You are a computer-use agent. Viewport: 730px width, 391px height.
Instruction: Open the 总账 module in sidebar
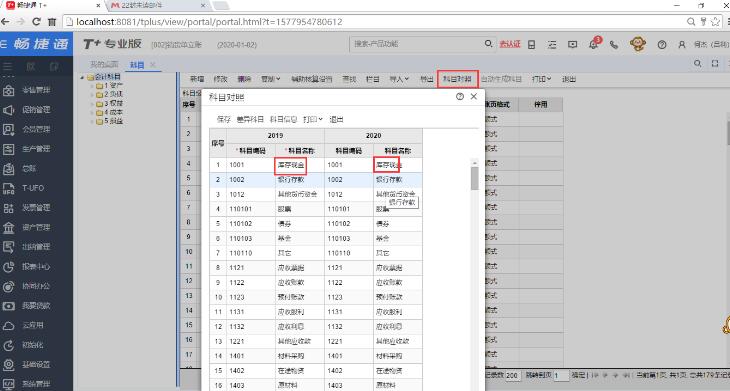pos(29,169)
